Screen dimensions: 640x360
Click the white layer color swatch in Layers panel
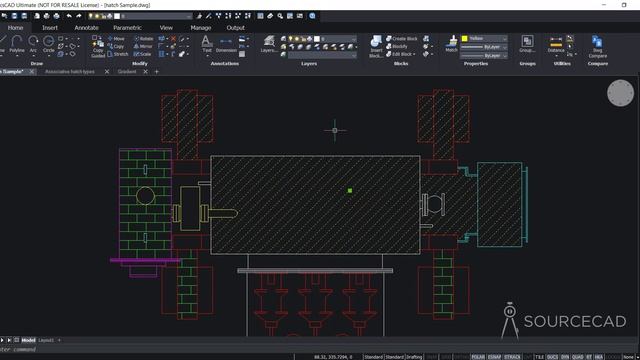click(317, 39)
